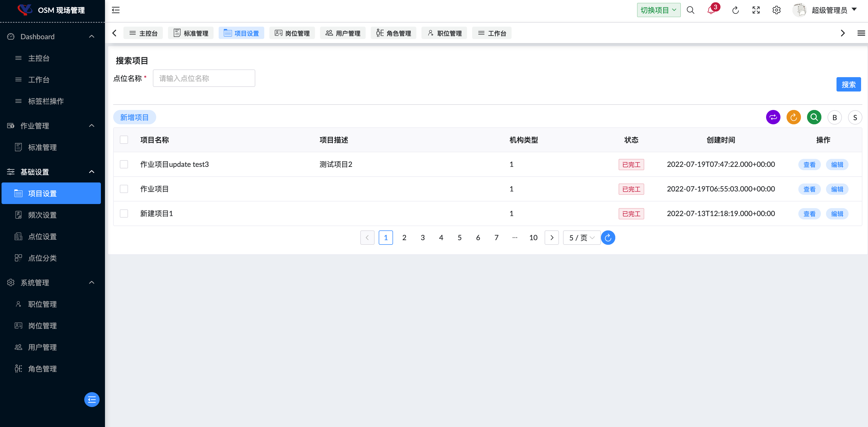This screenshot has height=427, width=868.
Task: Click 编辑 for the 作业项目 row
Action: pyautogui.click(x=837, y=189)
